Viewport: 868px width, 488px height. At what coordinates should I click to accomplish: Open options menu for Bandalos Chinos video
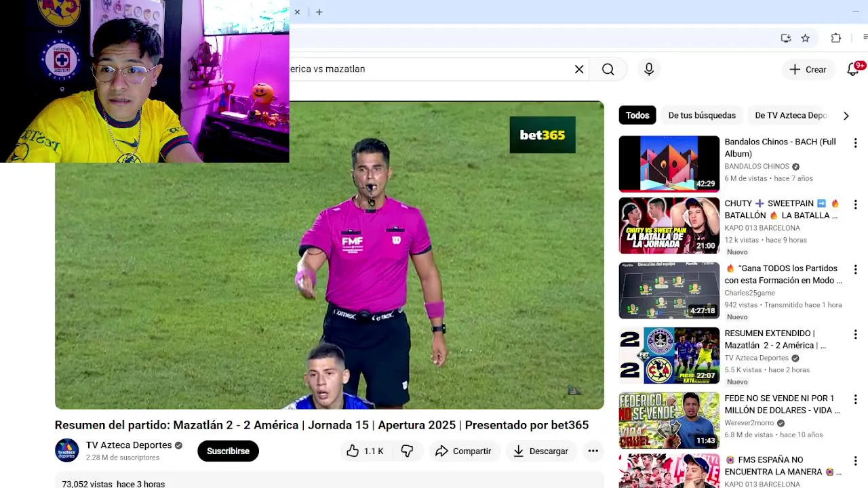855,143
